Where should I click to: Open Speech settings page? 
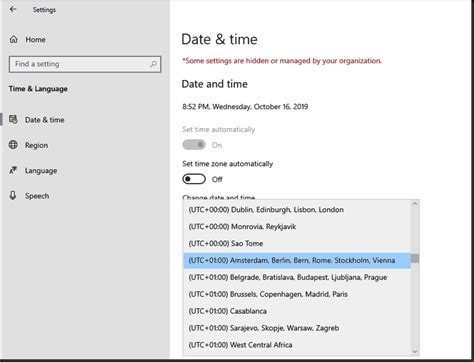37,196
